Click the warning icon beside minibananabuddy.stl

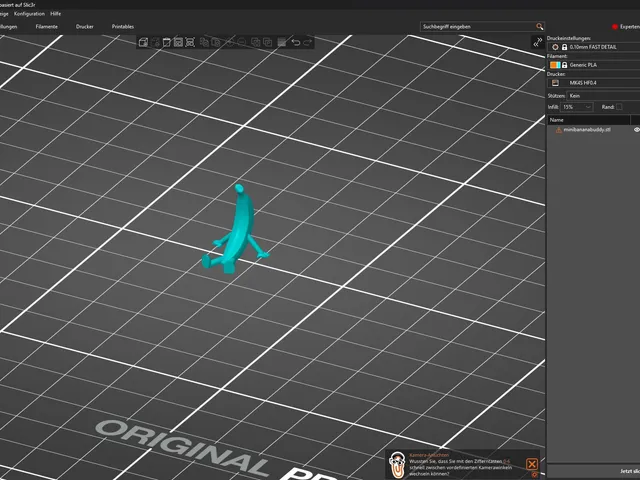(x=558, y=130)
